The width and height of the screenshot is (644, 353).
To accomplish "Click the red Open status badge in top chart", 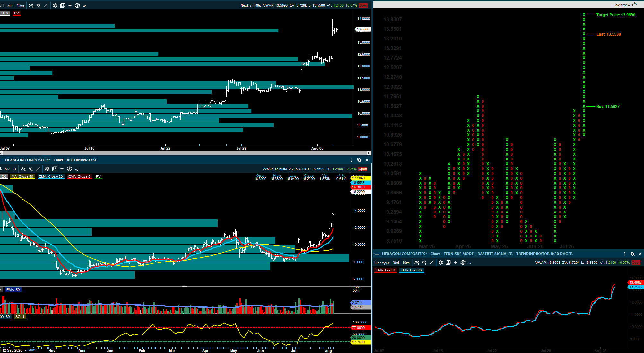I will pos(363,5).
